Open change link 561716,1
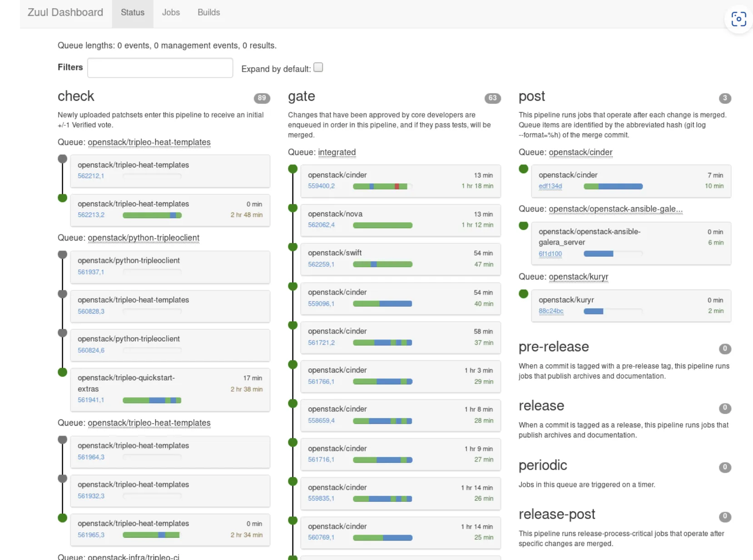The width and height of the screenshot is (753, 560). pos(321,460)
